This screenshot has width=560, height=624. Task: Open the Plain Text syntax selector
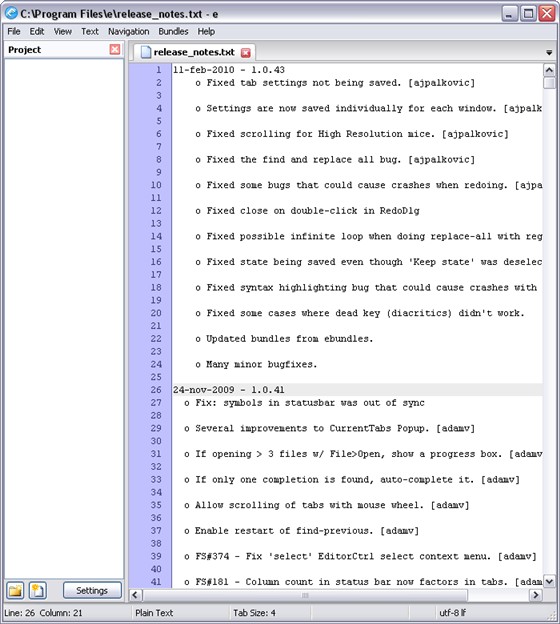154,613
